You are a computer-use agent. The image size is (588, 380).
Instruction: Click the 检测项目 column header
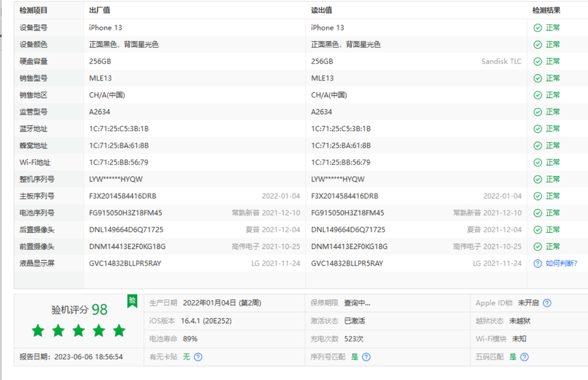tap(33, 10)
